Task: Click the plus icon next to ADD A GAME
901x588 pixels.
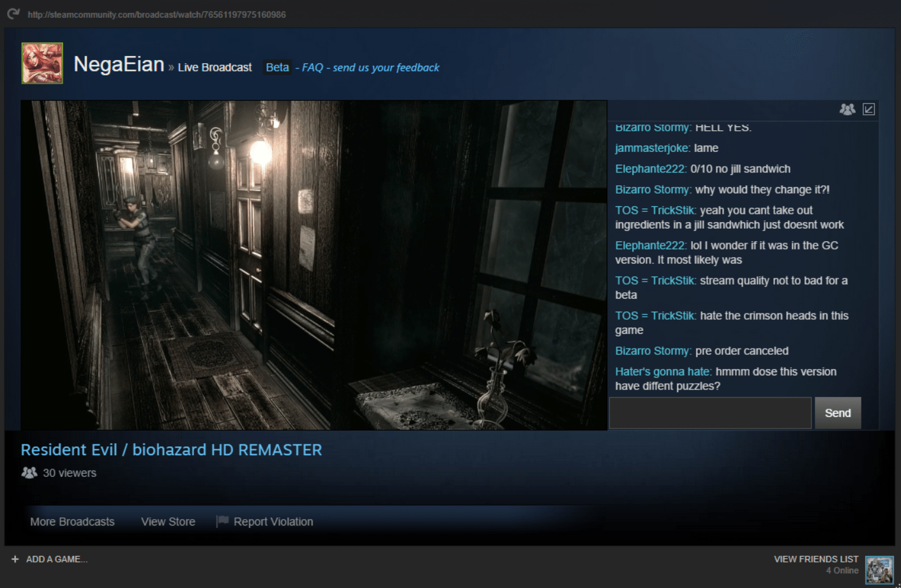Action: pyautogui.click(x=16, y=559)
